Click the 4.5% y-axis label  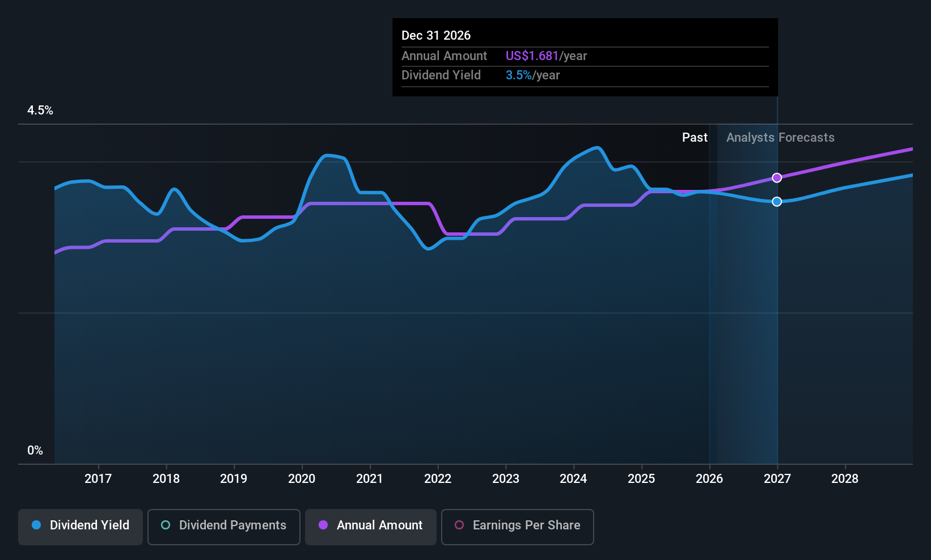point(40,111)
